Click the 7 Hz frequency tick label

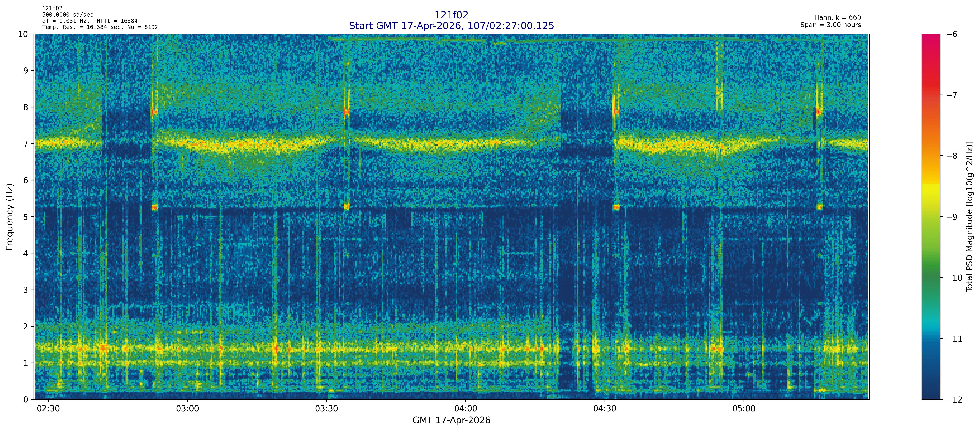(x=26, y=144)
